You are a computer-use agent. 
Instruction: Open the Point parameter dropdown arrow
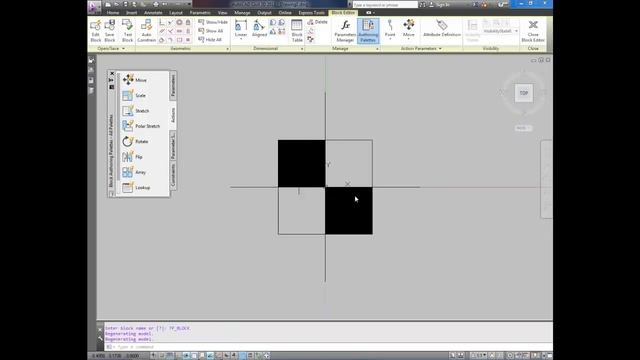pyautogui.click(x=390, y=39)
